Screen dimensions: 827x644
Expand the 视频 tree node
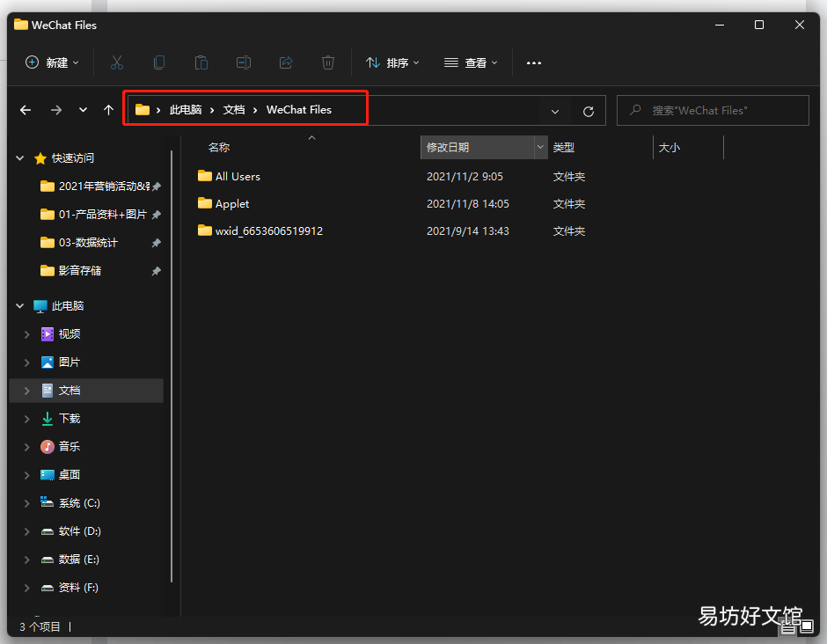[27, 333]
